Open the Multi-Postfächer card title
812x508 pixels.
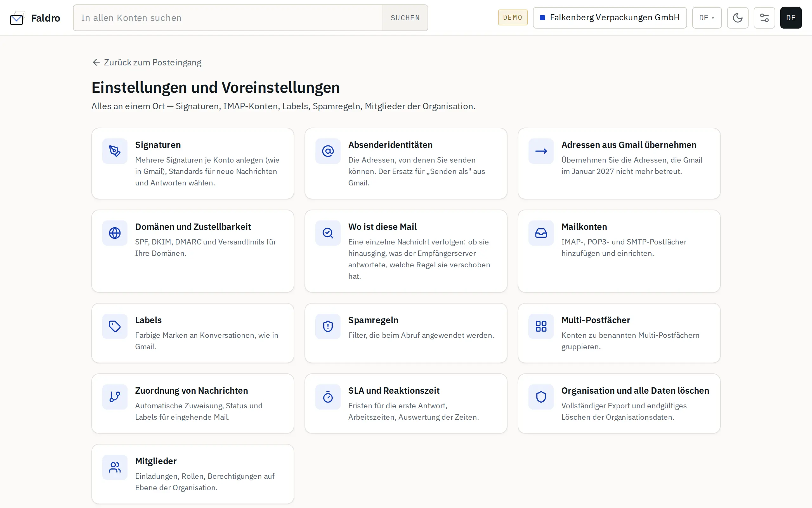coord(596,320)
